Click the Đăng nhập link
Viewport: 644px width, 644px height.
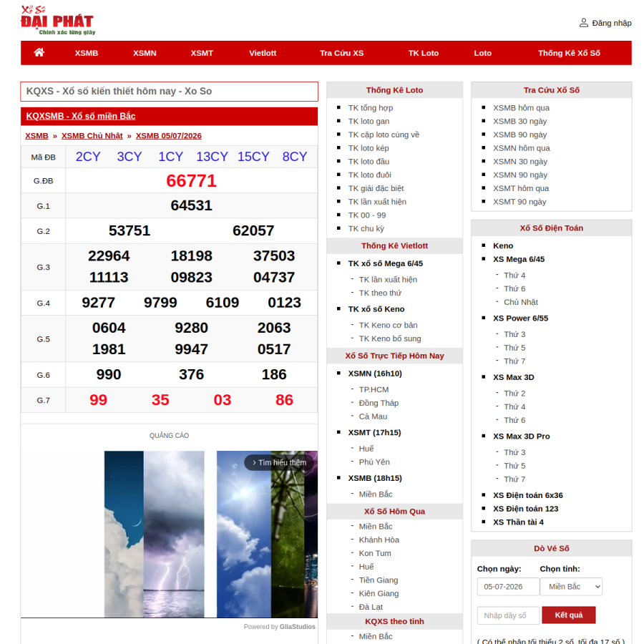(612, 23)
